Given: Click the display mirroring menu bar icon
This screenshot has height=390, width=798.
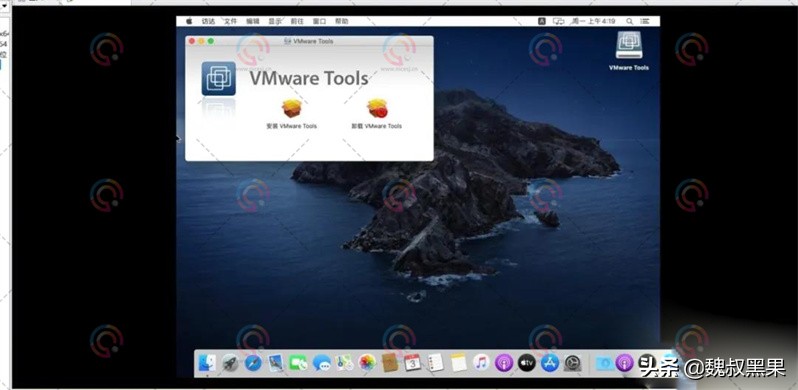Looking at the screenshot, I should point(558,21).
